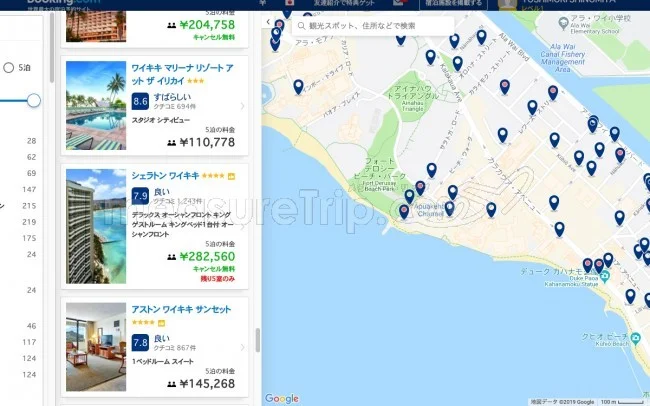Click the 7.9 review score badge
This screenshot has height=406, width=650.
pyautogui.click(x=140, y=196)
